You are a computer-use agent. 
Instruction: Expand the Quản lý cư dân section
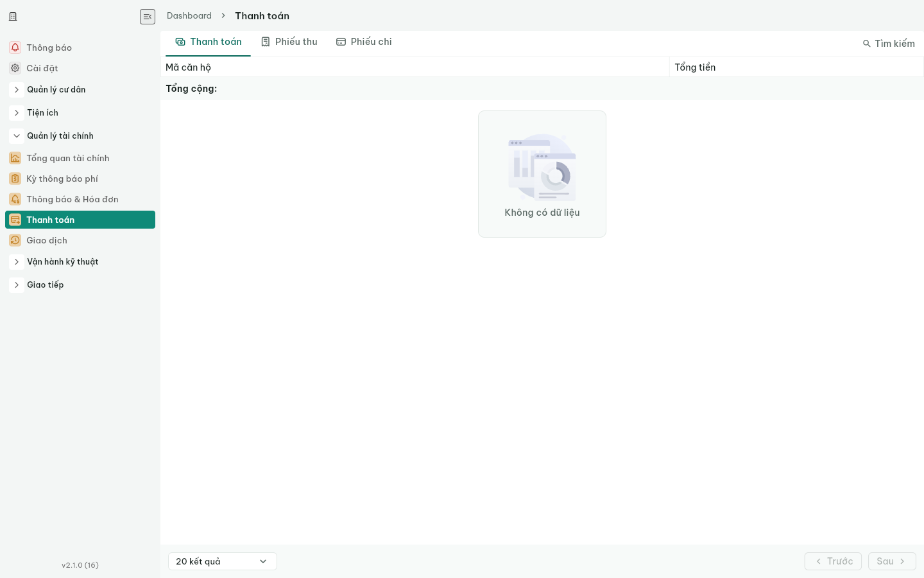pyautogui.click(x=17, y=90)
